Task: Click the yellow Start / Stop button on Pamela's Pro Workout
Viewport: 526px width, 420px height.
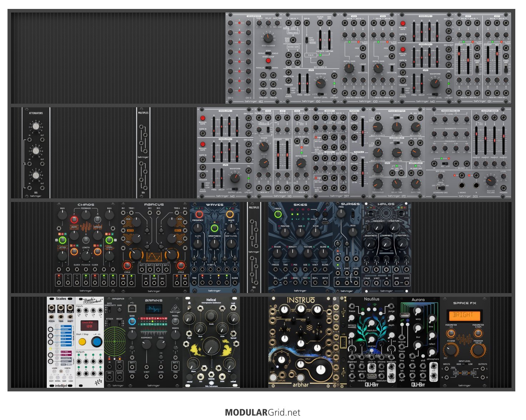Action: (x=82, y=341)
